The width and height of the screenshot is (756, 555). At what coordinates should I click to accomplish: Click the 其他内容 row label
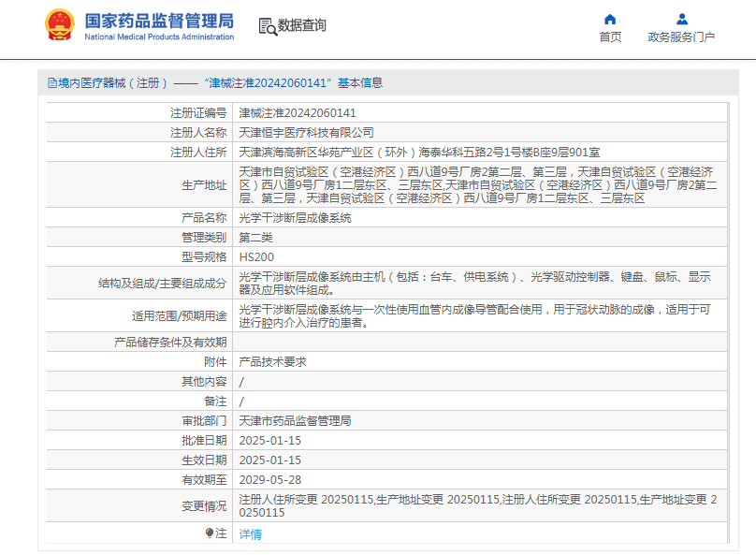click(204, 382)
